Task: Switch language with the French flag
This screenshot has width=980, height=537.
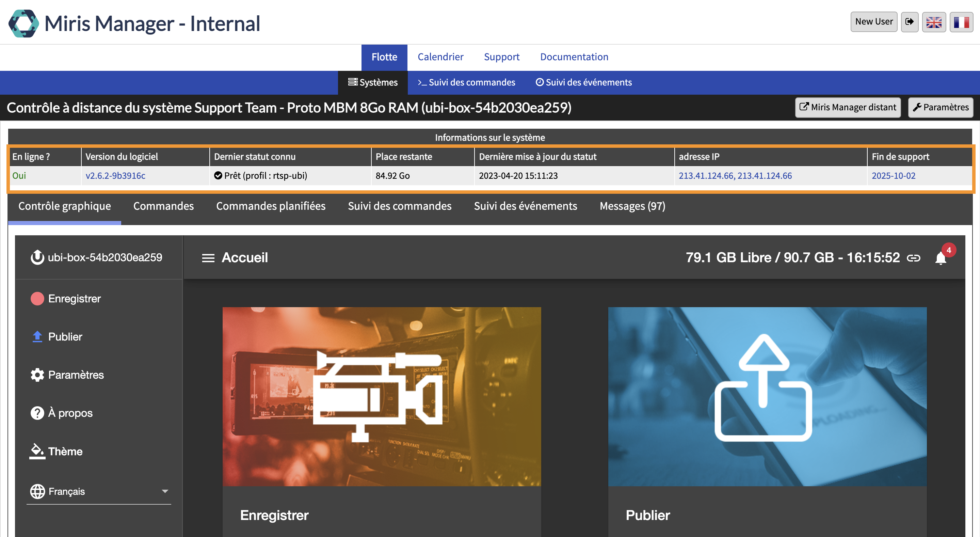Action: [x=961, y=22]
